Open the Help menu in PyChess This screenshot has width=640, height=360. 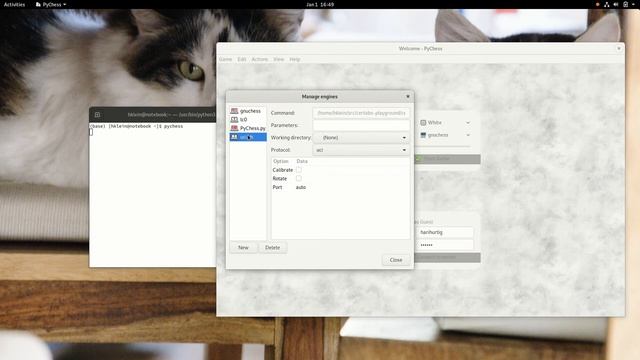(x=295, y=59)
